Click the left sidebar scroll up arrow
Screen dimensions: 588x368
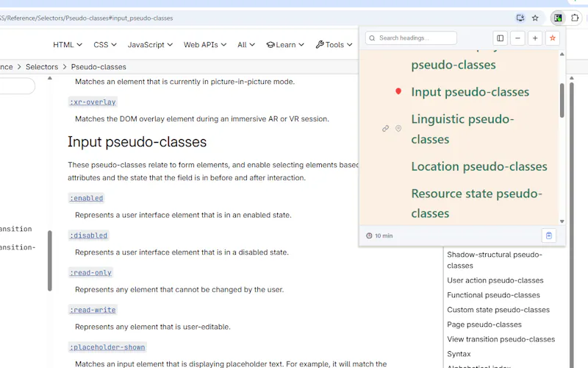pos(49,78)
